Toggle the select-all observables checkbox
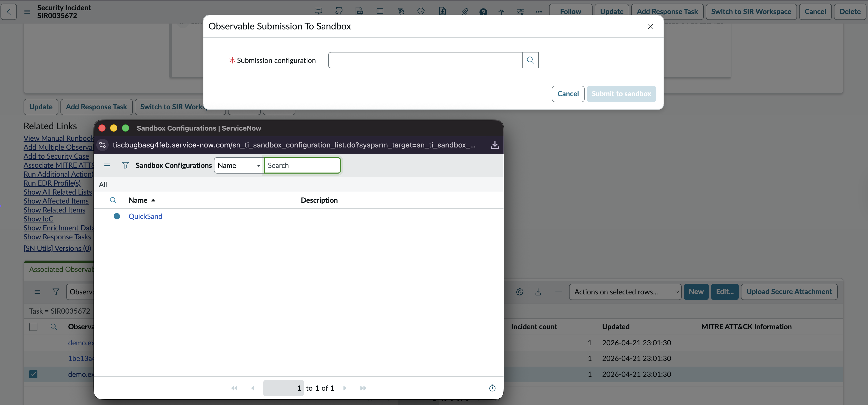The image size is (868, 405). click(33, 327)
